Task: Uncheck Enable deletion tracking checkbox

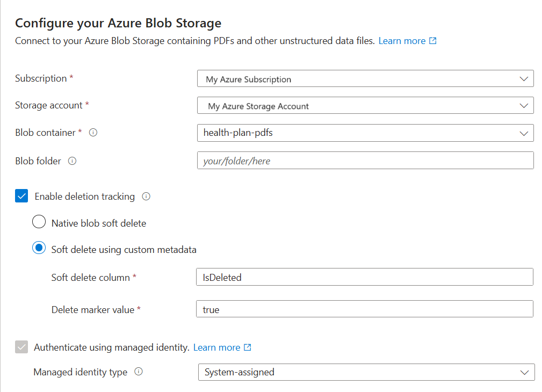Action: click(21, 196)
